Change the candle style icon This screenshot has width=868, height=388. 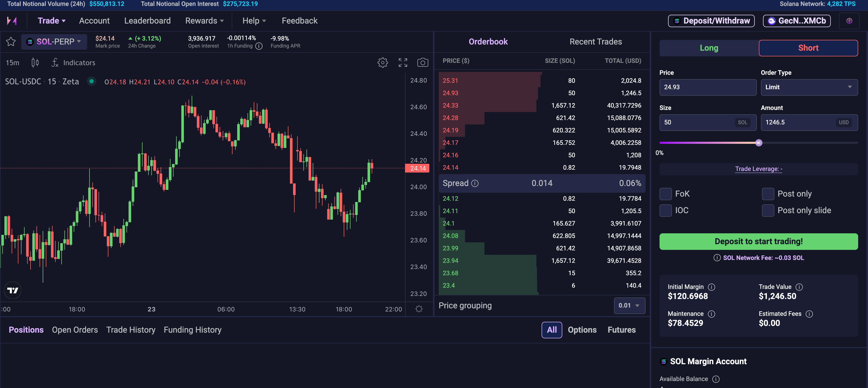[x=35, y=63]
